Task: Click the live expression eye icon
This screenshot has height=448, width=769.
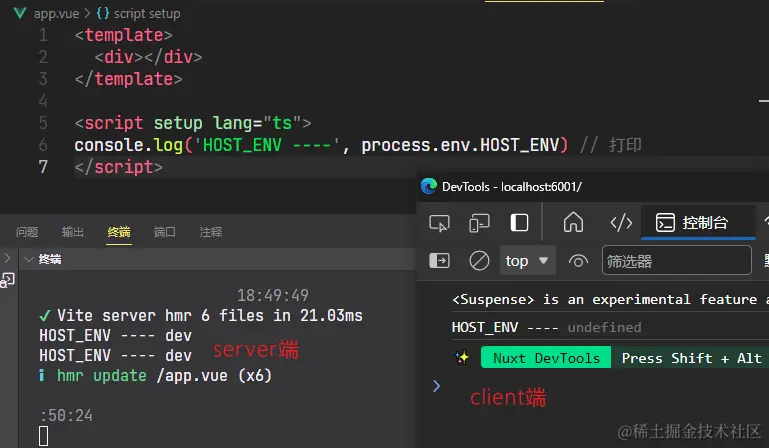Action: click(x=578, y=261)
